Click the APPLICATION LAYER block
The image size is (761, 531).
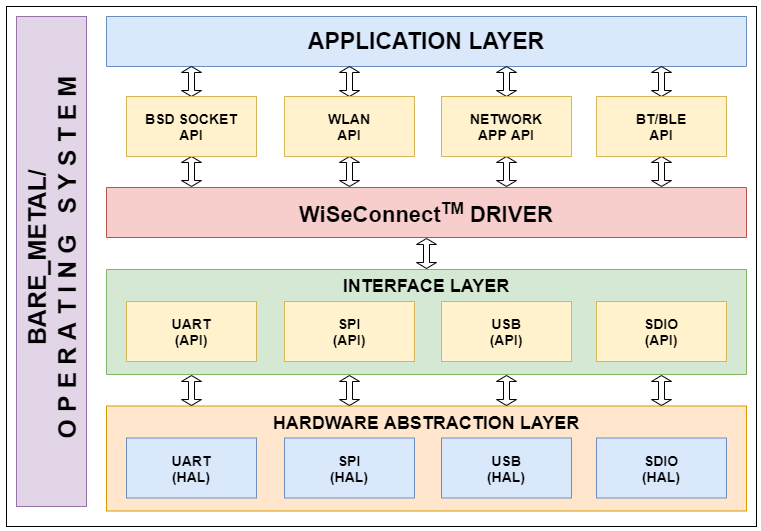[426, 41]
